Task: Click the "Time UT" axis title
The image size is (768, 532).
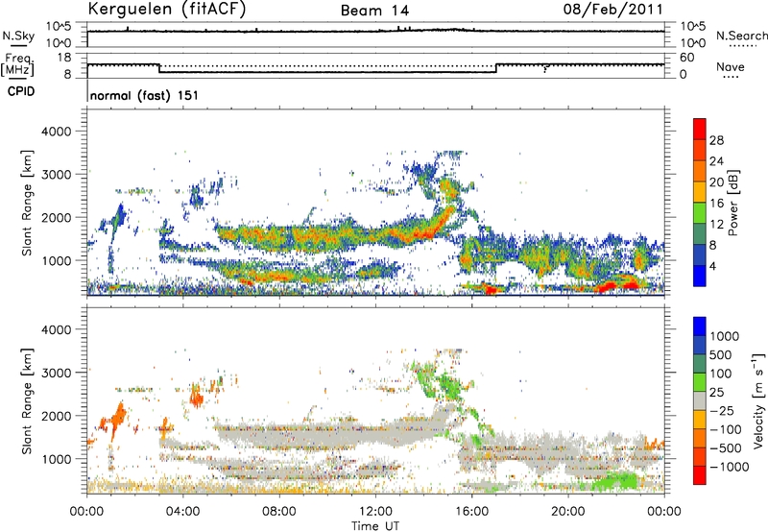Action: click(375, 526)
